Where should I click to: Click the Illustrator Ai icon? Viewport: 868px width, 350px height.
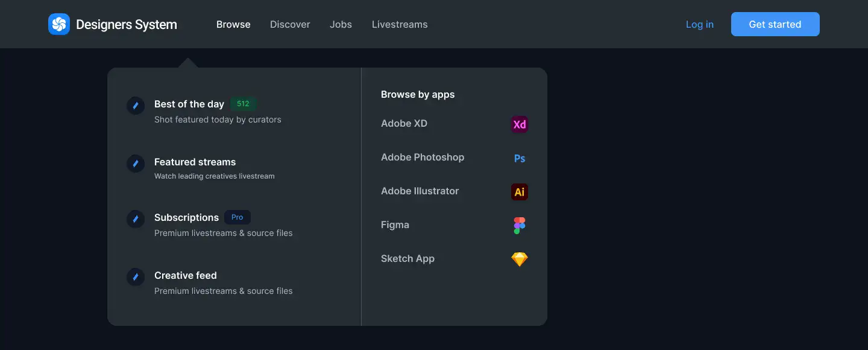click(520, 192)
